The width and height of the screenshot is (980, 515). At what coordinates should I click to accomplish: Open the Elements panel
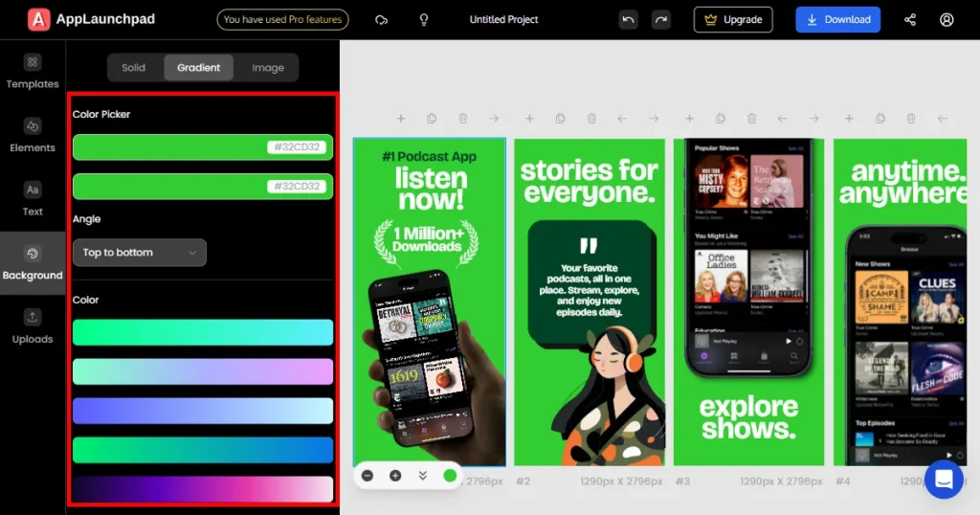(x=33, y=136)
